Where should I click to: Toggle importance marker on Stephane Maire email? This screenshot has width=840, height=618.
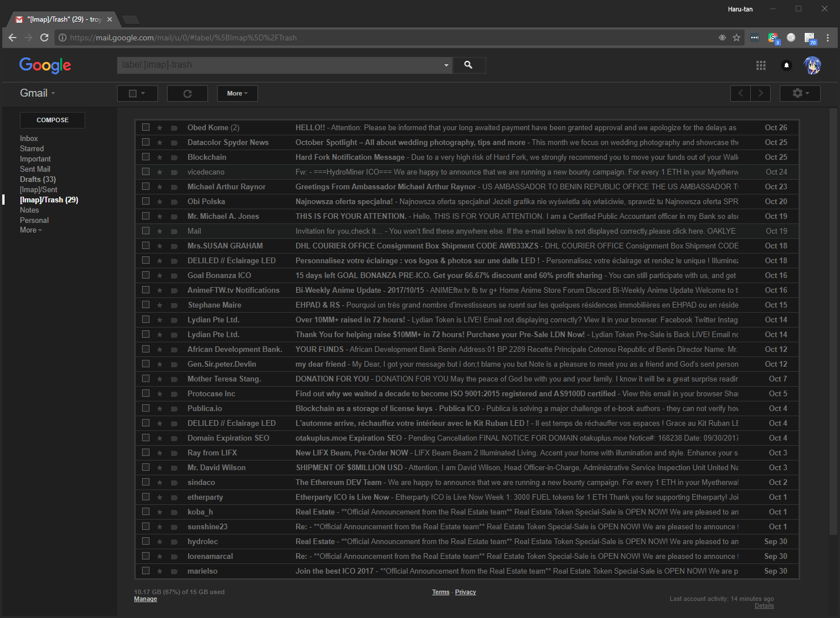(x=174, y=305)
